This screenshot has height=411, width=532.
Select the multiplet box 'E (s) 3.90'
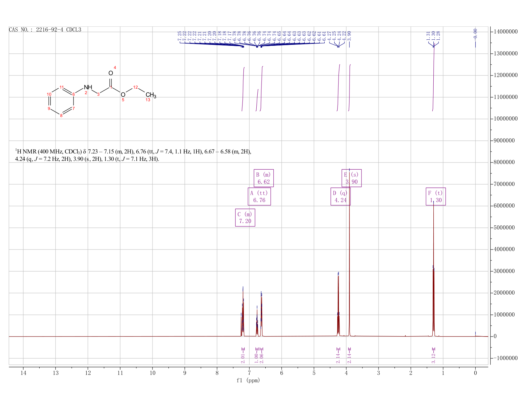pyautogui.click(x=351, y=178)
